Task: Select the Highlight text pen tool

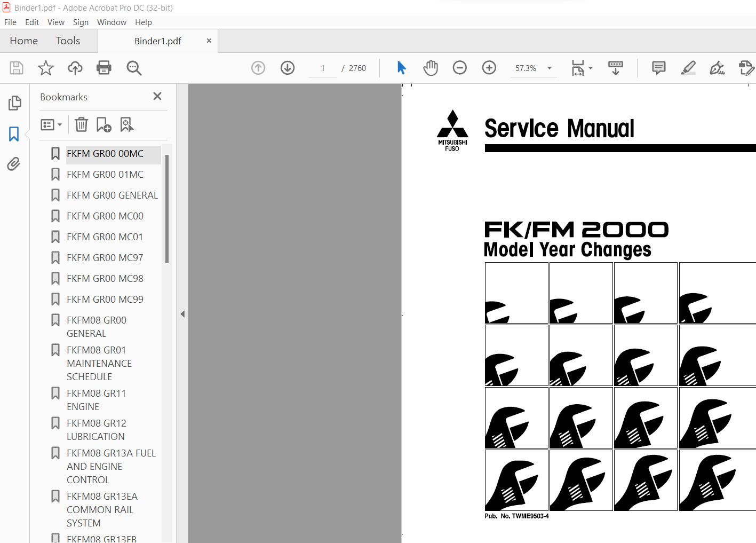Action: coord(688,68)
